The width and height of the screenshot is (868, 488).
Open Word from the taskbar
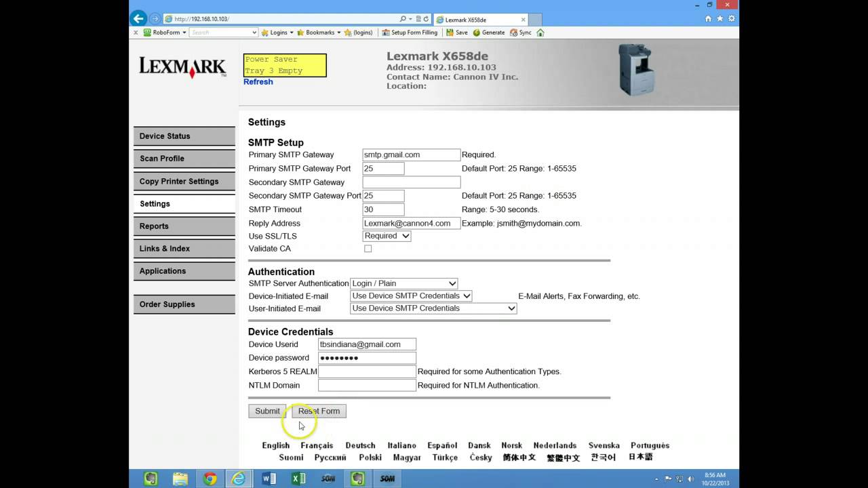coord(269,479)
